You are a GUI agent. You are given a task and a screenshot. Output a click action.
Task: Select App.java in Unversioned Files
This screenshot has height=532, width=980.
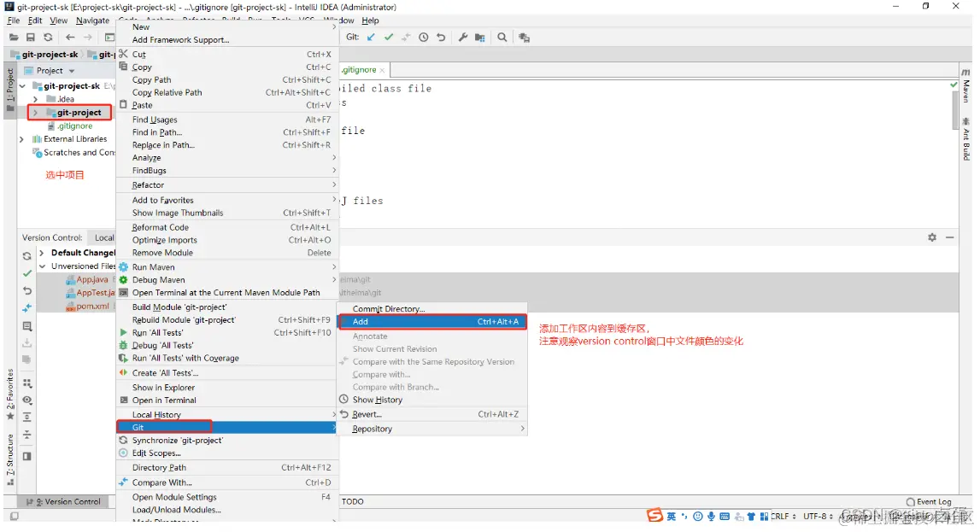(x=92, y=280)
